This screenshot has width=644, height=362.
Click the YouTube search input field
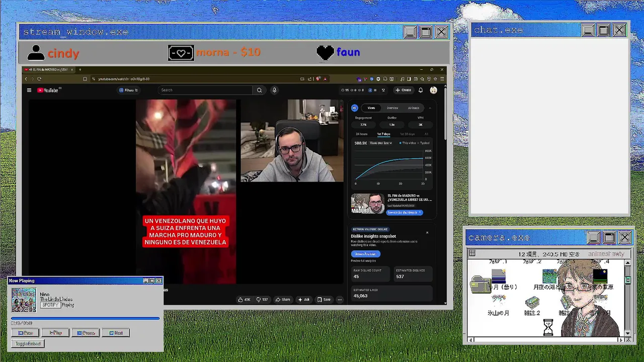(205, 90)
